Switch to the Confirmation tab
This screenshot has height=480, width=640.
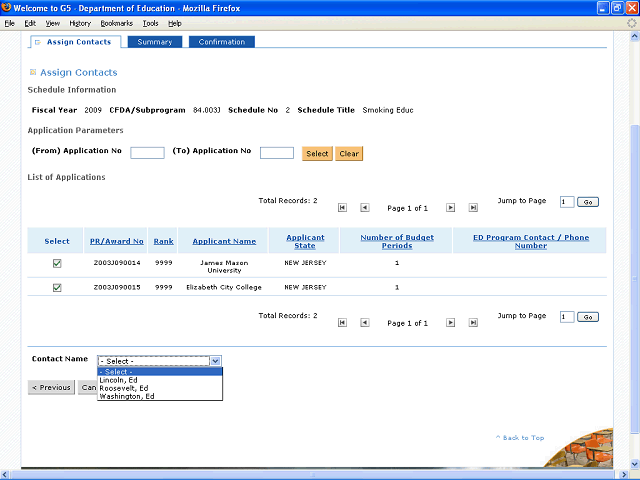click(222, 42)
